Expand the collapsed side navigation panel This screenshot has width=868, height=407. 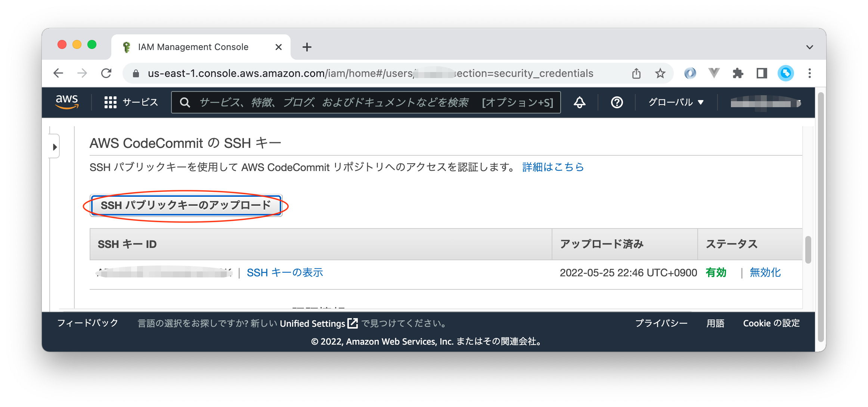pos(55,147)
